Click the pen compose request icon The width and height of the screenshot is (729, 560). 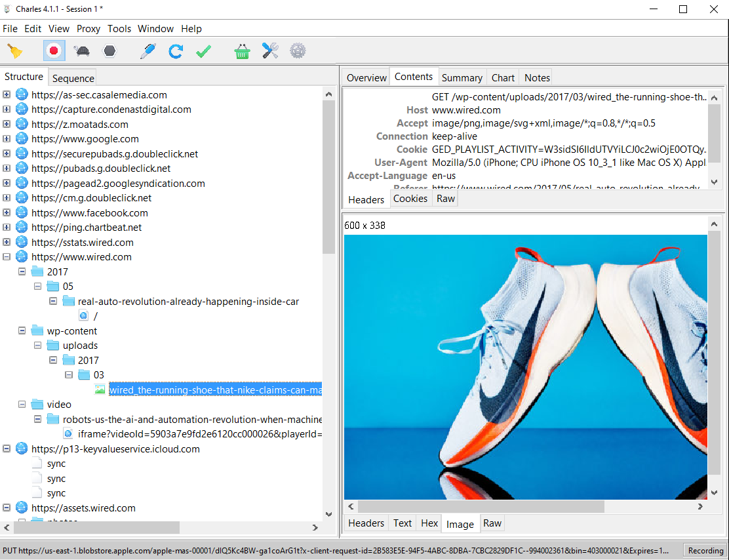[x=148, y=50]
